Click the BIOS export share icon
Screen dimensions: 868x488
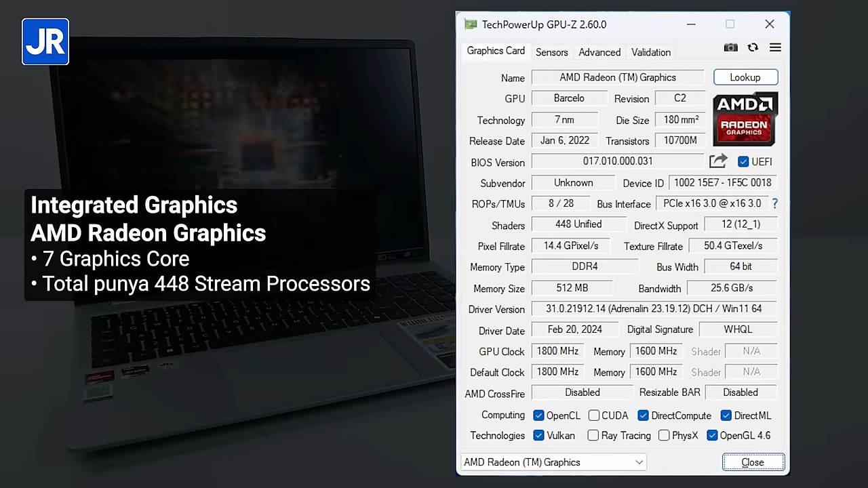(718, 161)
